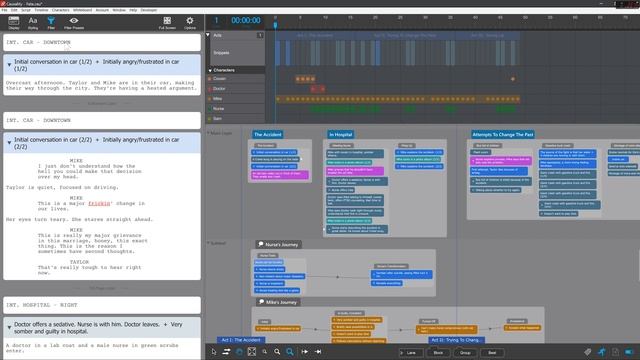Jump to Act II: Trying To Chang... marker
The width and height of the screenshot is (640, 360).
(x=456, y=340)
